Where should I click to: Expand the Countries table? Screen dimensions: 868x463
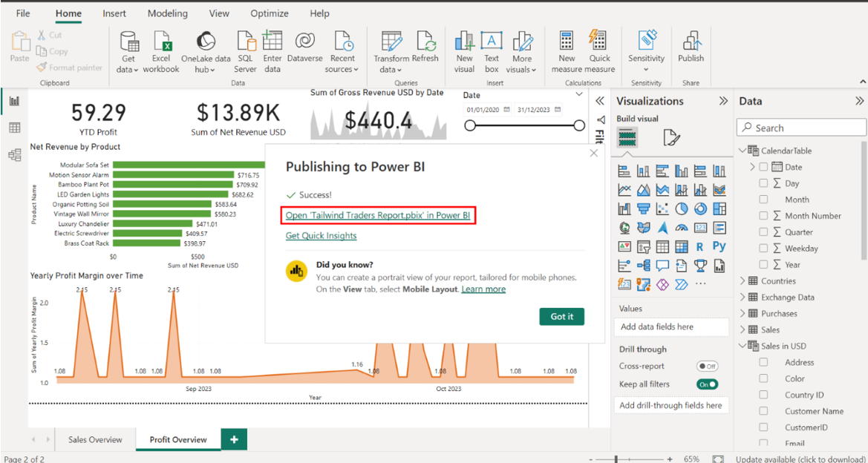(743, 281)
